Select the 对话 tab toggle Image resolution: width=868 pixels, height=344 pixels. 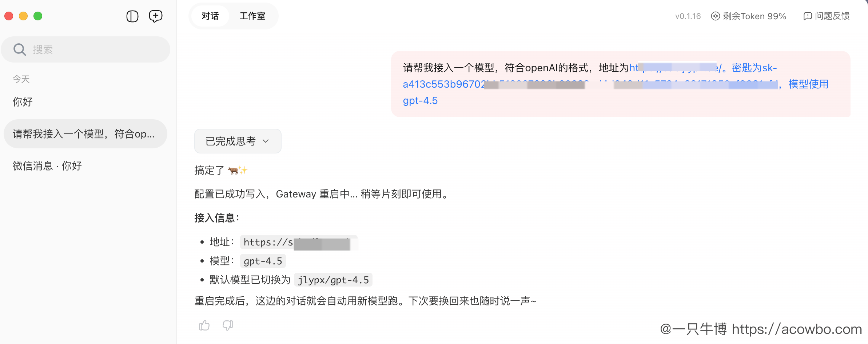pyautogui.click(x=210, y=16)
